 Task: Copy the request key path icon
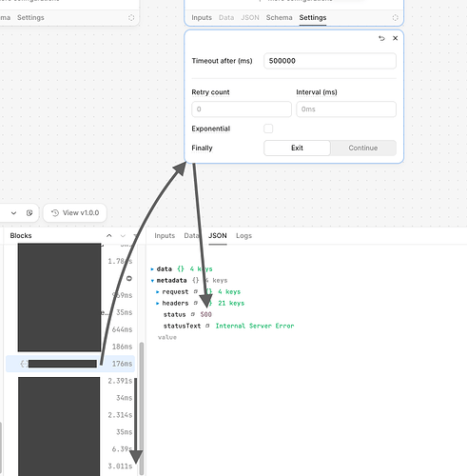tap(196, 291)
